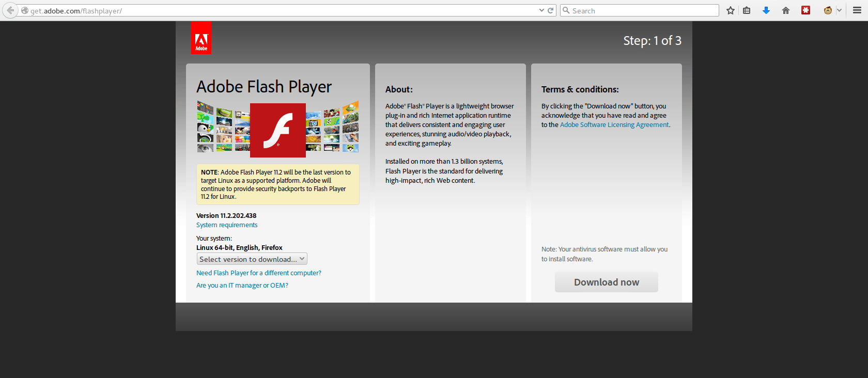
Task: Expand the Greasemonkey dropdown arrow
Action: pyautogui.click(x=839, y=10)
